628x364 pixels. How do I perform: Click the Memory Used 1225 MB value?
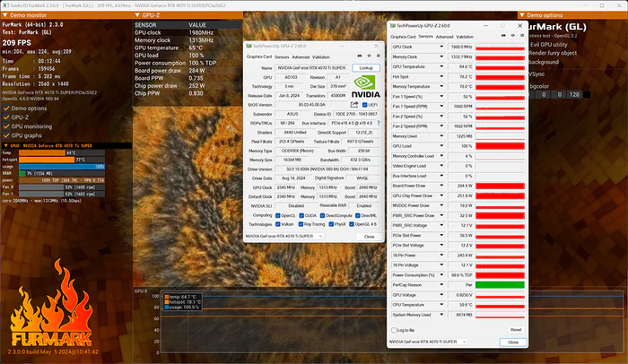pos(460,136)
